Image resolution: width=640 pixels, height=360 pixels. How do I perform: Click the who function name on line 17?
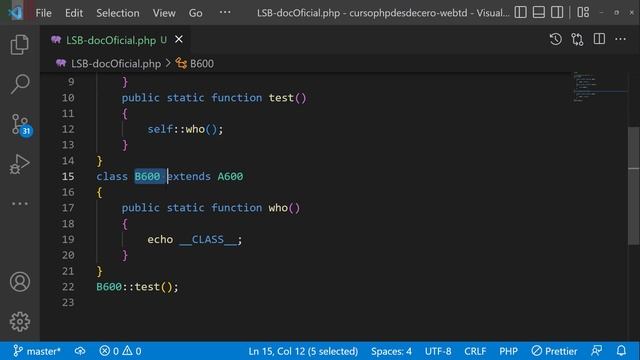(x=278, y=208)
